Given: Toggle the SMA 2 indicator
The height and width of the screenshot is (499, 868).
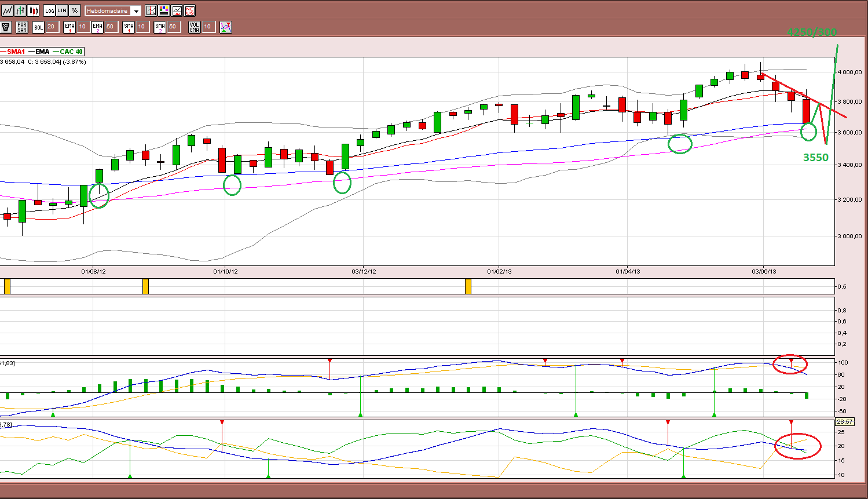Looking at the screenshot, I should [160, 27].
